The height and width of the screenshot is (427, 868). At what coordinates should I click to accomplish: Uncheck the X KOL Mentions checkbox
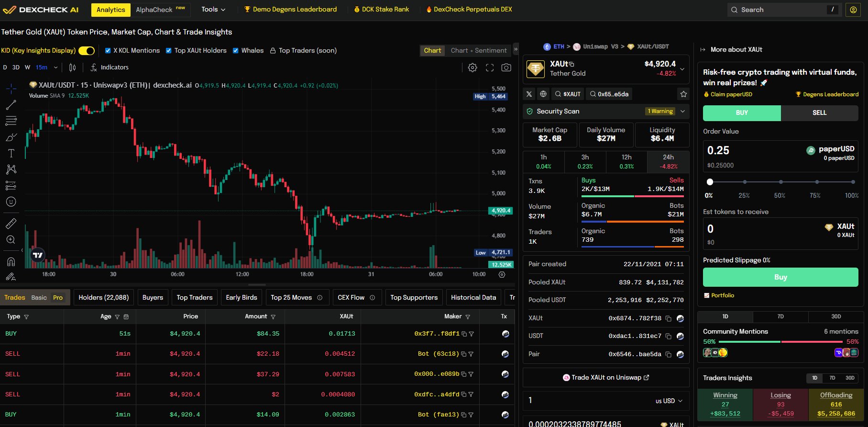pyautogui.click(x=108, y=51)
